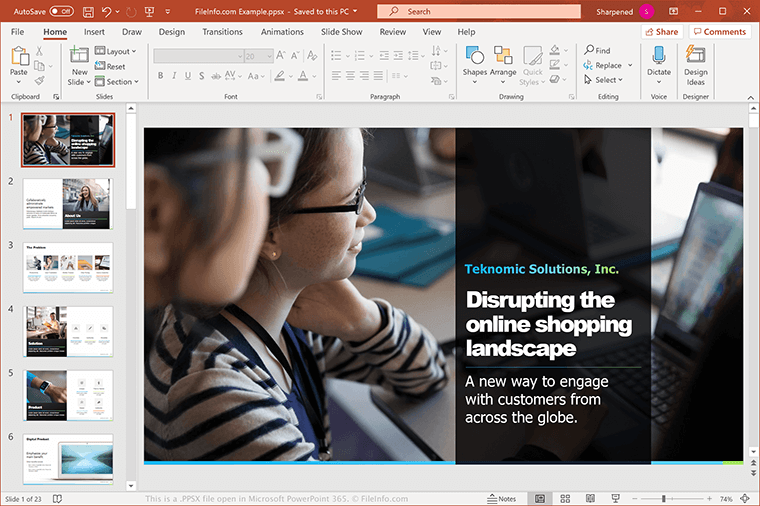Open Design Ideas pane

pyautogui.click(x=696, y=65)
